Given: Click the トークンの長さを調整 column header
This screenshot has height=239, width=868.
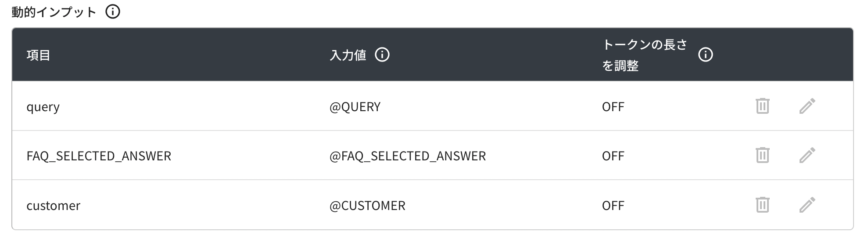Looking at the screenshot, I should 644,55.
